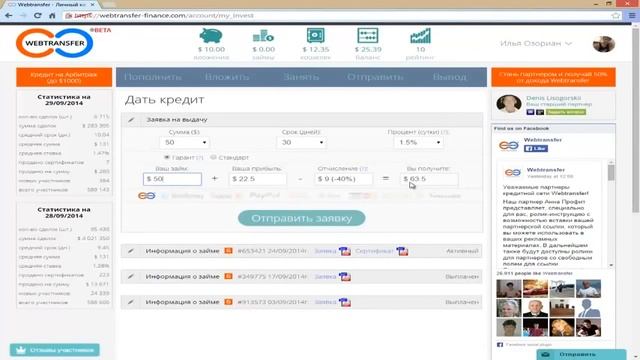Screen dimensions: 640x360
Task: Open PDF icon after Заявка for loan #653421
Action: (x=345, y=251)
